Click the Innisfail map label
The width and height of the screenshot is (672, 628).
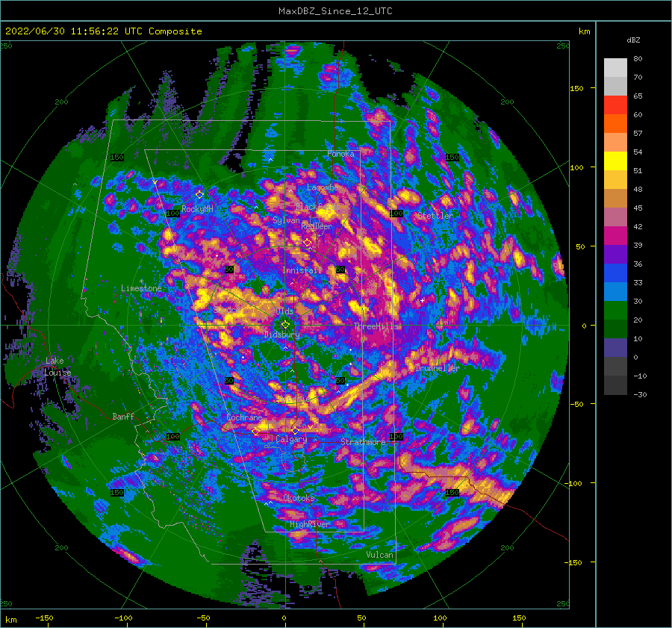click(302, 270)
